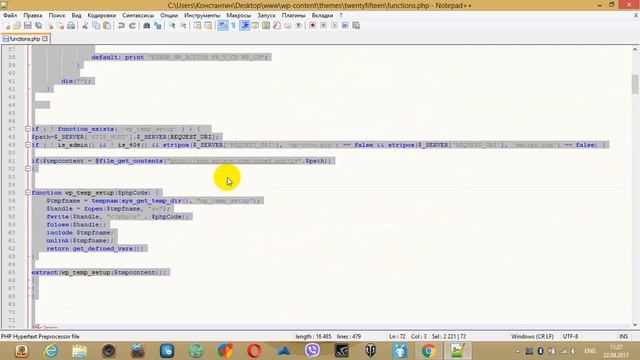Open the Правка menu
This screenshot has height=360, width=640.
coord(33,16)
